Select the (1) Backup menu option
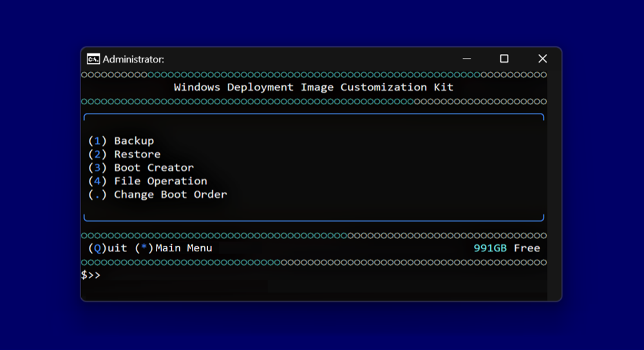Image resolution: width=644 pixels, height=350 pixels. point(121,141)
